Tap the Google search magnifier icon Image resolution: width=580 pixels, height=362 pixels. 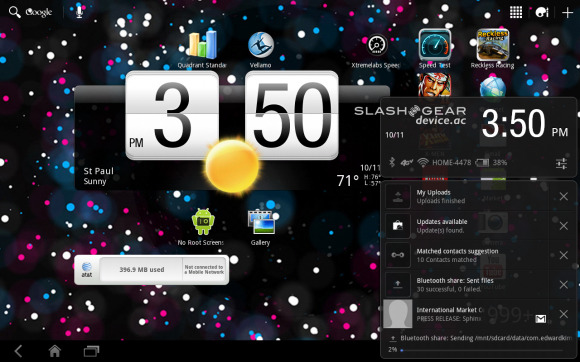[14, 12]
